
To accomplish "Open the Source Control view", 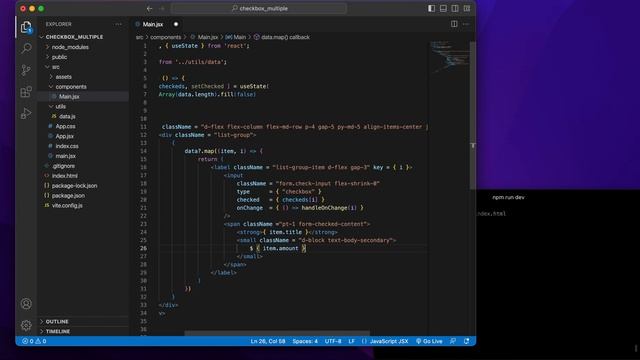I will [26, 70].
